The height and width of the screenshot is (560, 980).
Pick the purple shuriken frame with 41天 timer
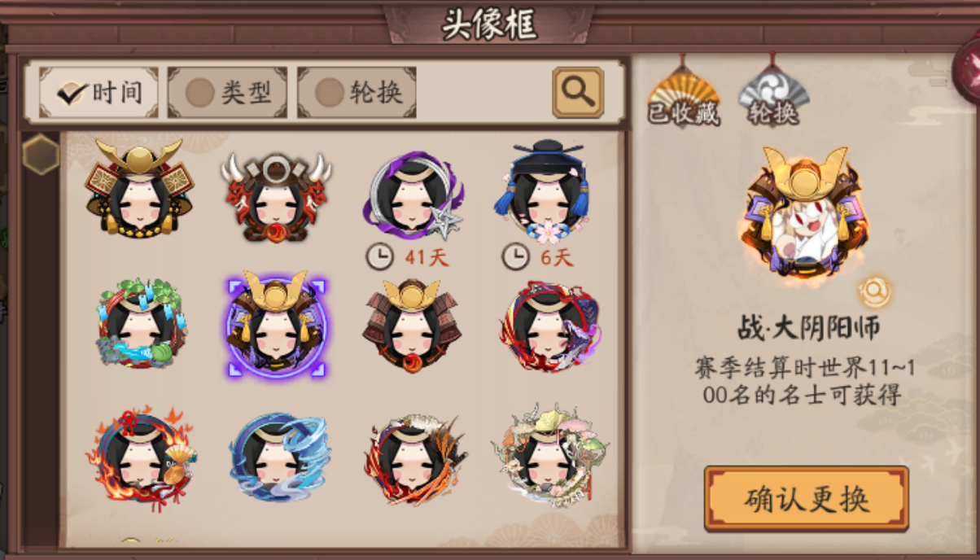point(413,196)
